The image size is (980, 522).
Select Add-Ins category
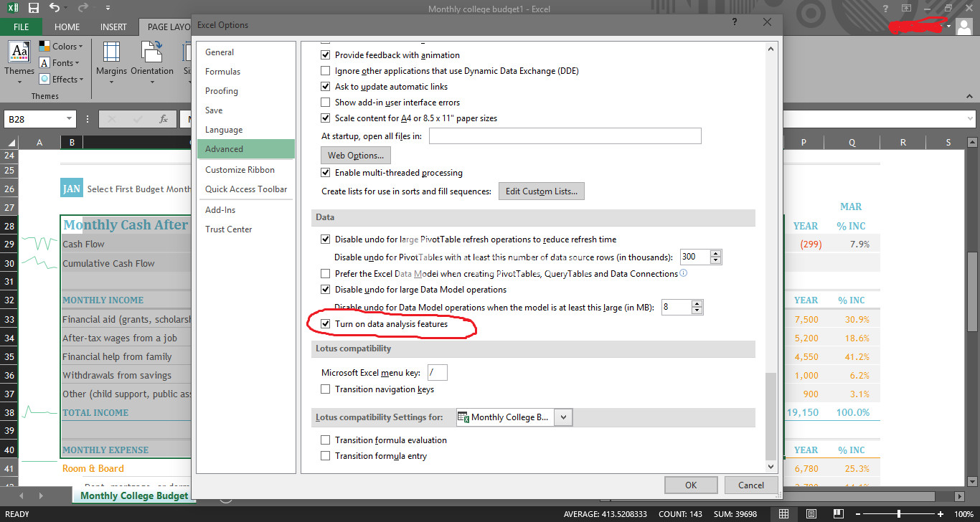(x=246, y=210)
